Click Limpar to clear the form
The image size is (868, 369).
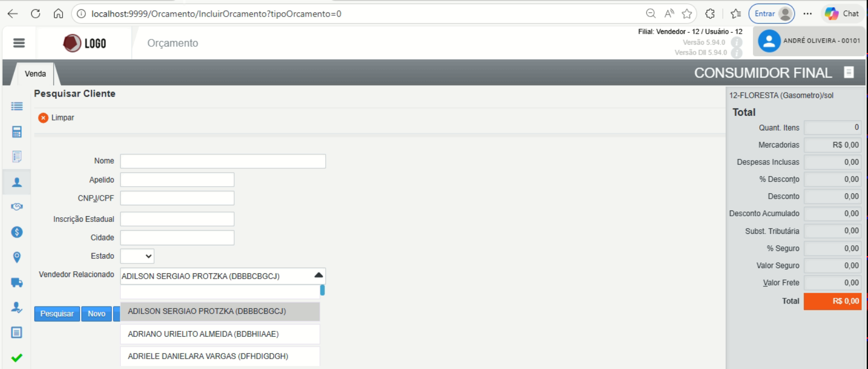point(56,118)
